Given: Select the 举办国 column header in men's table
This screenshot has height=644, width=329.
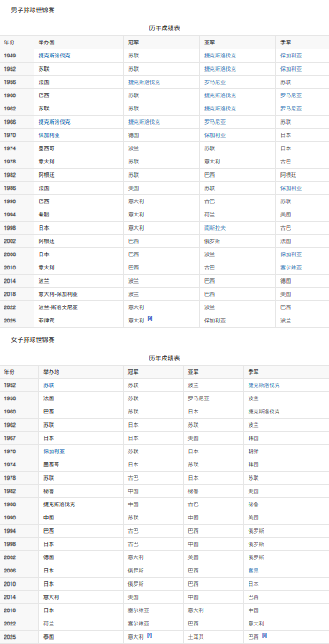Looking at the screenshot, I should tap(47, 42).
